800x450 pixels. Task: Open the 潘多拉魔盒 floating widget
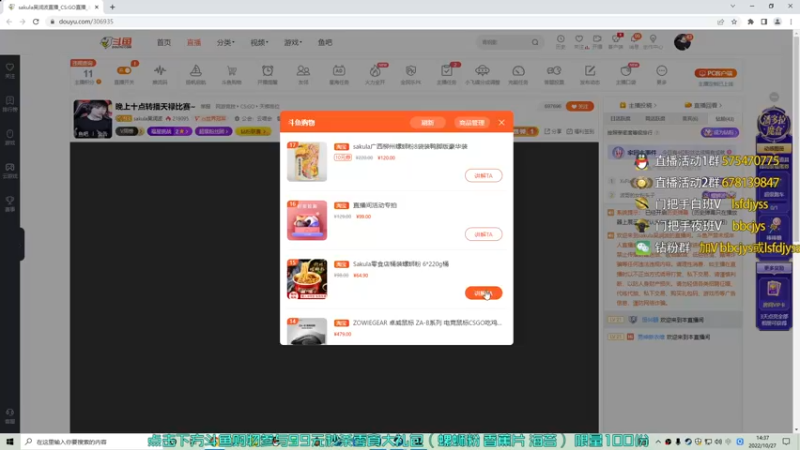(774, 126)
